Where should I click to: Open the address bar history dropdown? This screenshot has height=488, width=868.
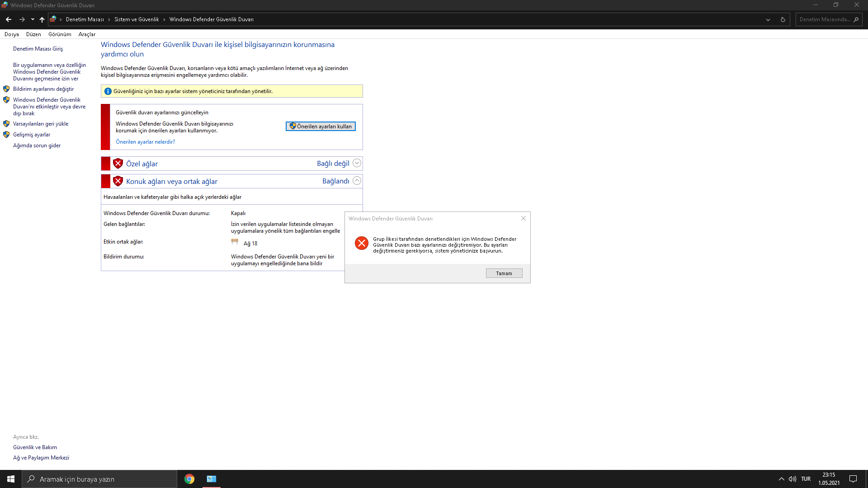[768, 19]
